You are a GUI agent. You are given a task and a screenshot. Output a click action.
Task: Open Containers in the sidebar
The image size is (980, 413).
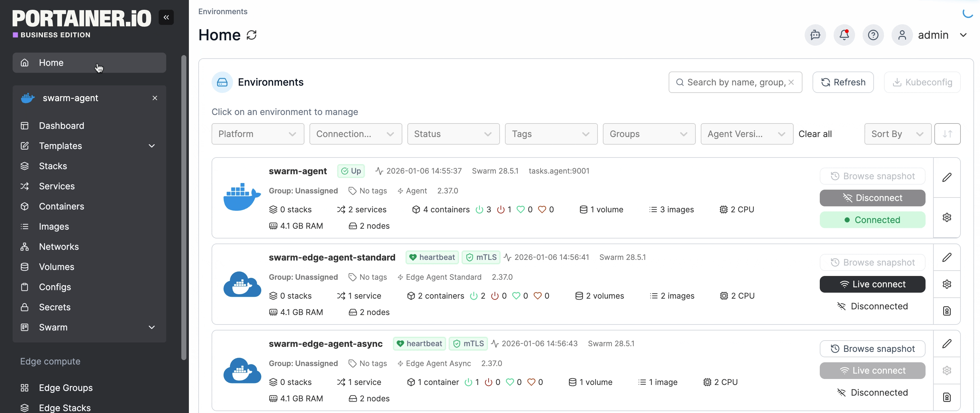(x=61, y=206)
